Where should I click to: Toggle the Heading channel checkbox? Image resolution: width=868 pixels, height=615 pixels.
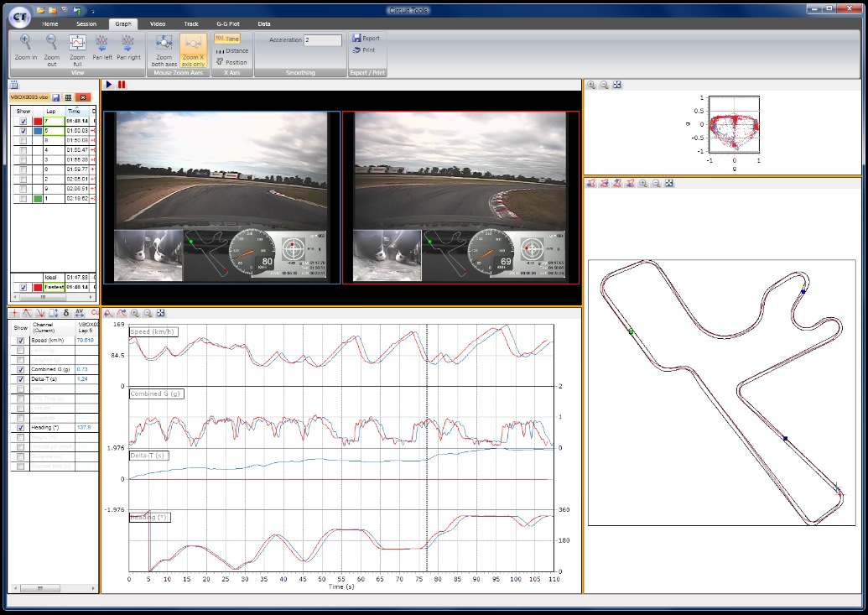(x=21, y=428)
